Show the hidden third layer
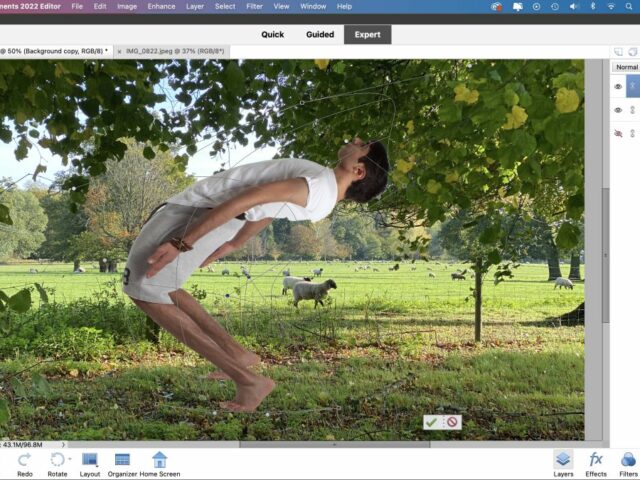The width and height of the screenshot is (640, 480). (x=618, y=132)
